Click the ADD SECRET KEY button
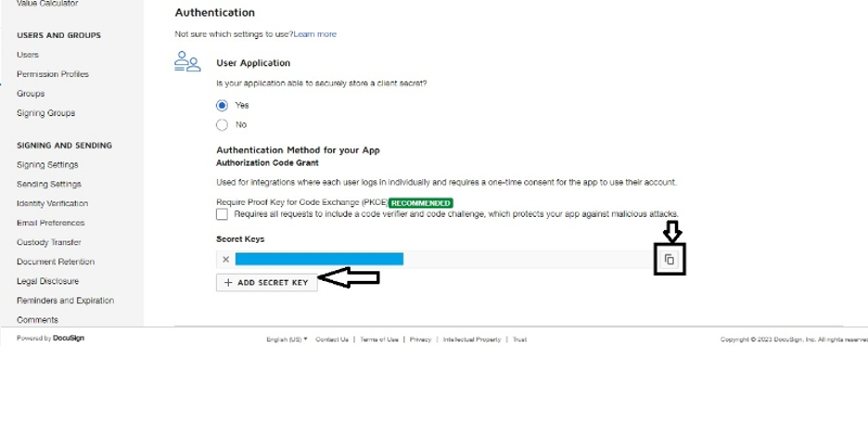868x423 pixels. (267, 282)
